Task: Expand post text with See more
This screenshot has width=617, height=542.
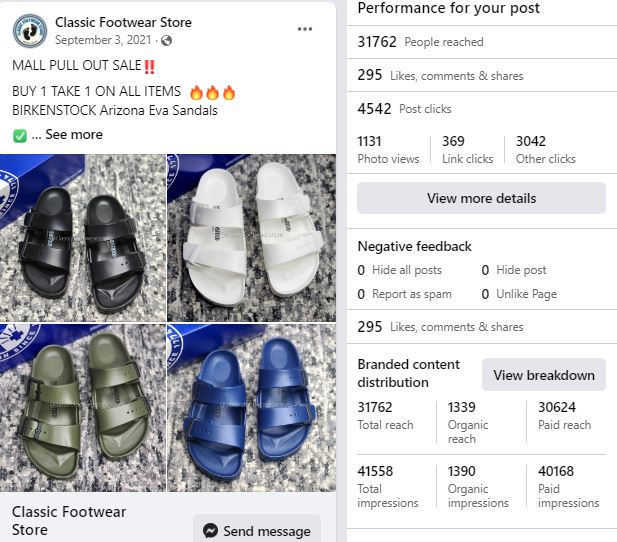Action: tap(73, 135)
